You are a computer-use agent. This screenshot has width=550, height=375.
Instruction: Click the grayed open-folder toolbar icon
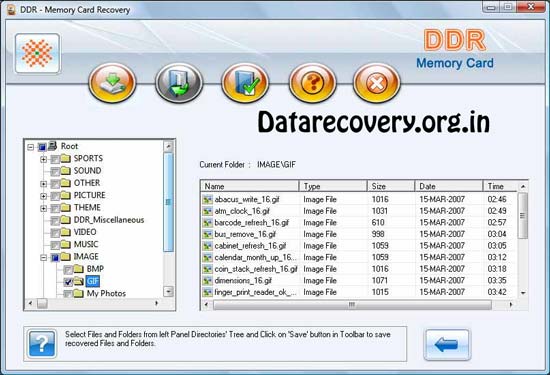(179, 83)
